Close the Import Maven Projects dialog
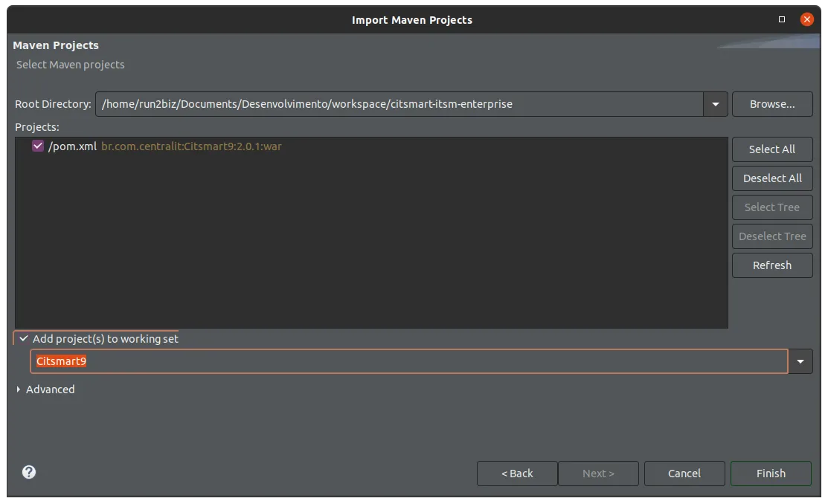This screenshot has width=828, height=504. point(807,19)
